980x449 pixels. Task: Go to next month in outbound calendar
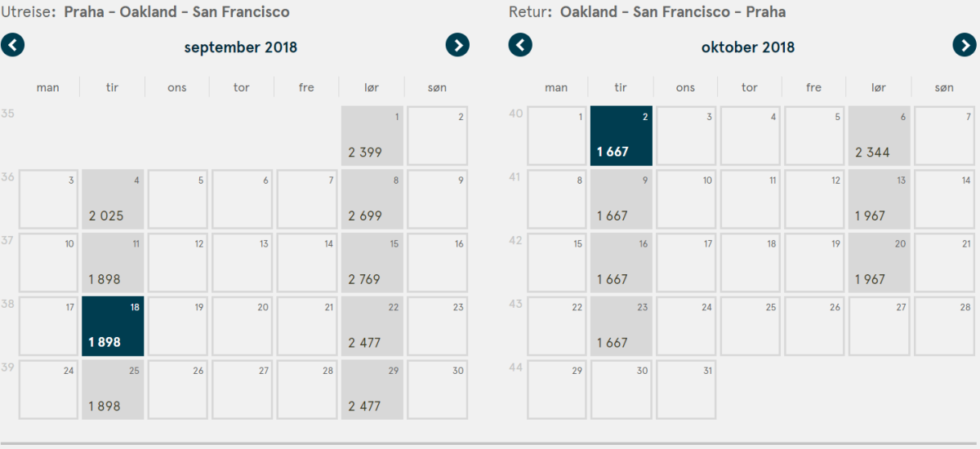click(x=457, y=45)
